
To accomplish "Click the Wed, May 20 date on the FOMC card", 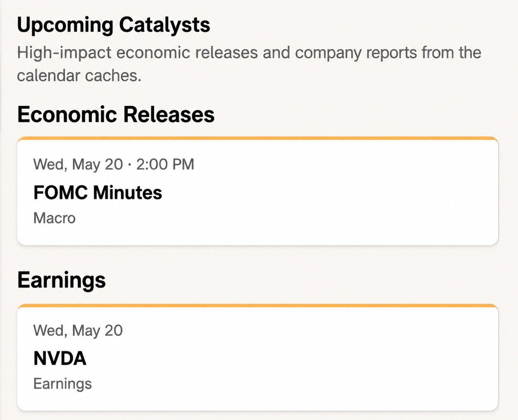I will click(x=78, y=164).
